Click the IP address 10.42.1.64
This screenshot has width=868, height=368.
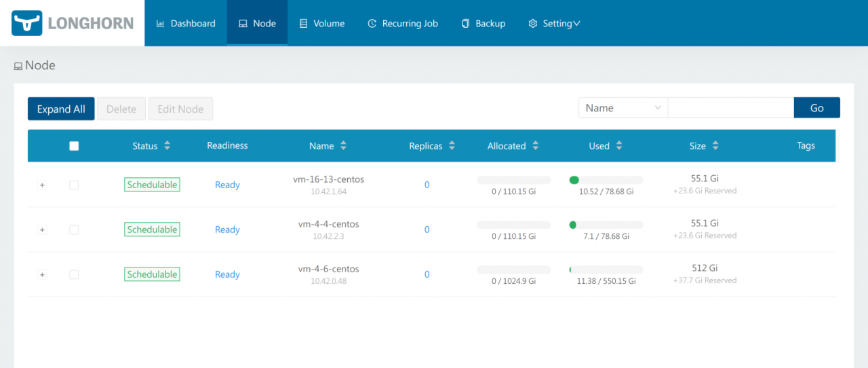[x=328, y=191]
